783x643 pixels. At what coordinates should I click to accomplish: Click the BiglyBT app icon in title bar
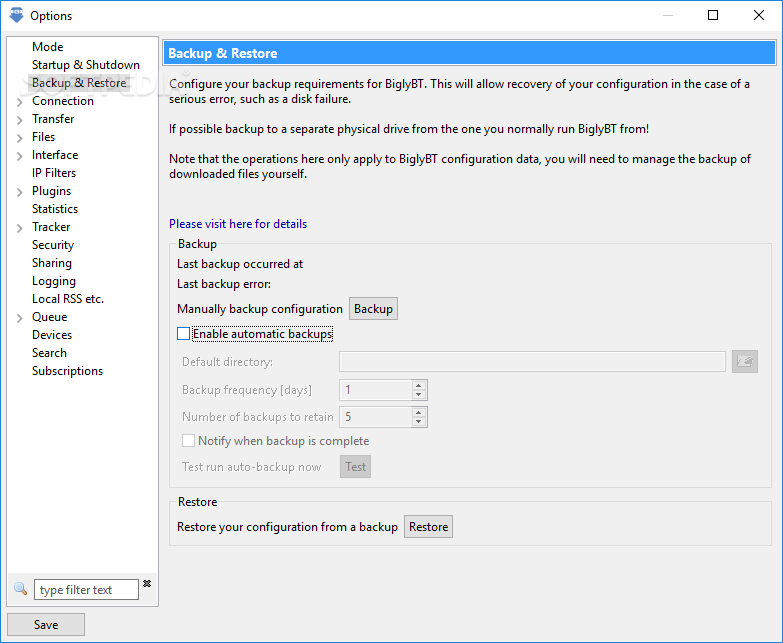16,15
